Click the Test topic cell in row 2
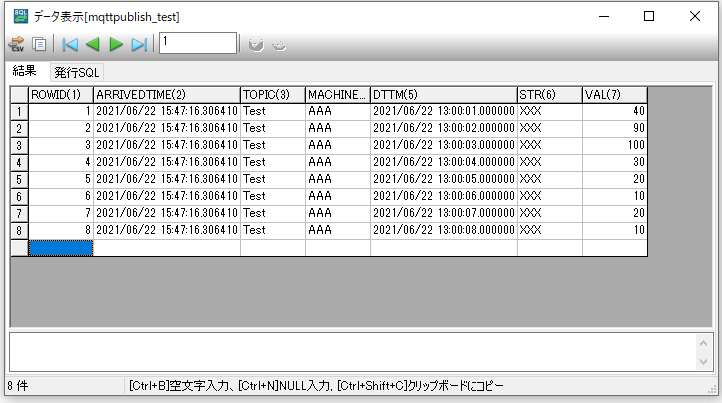 pyautogui.click(x=273, y=128)
